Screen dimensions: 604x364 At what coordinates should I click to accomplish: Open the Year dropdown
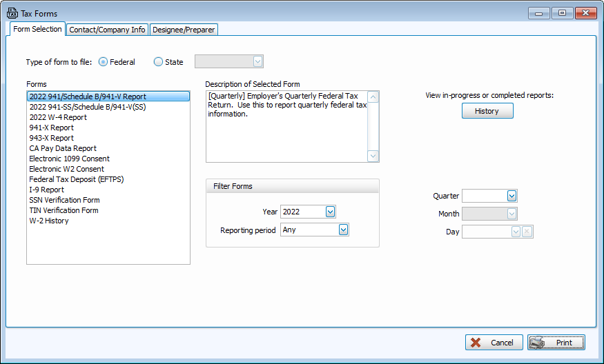tap(330, 212)
